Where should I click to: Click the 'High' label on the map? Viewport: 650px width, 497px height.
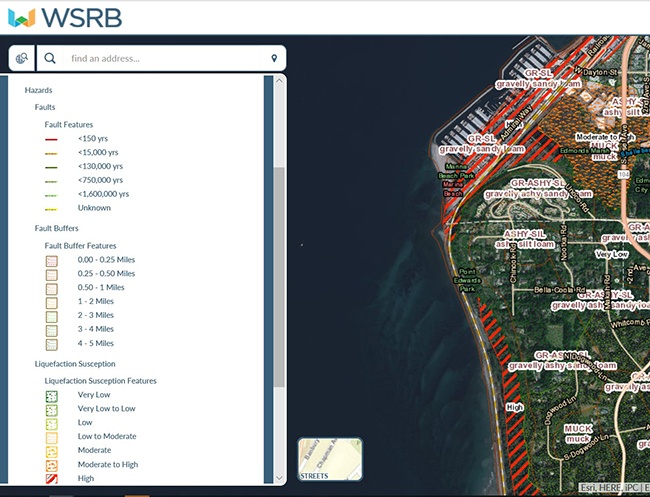pos(514,407)
